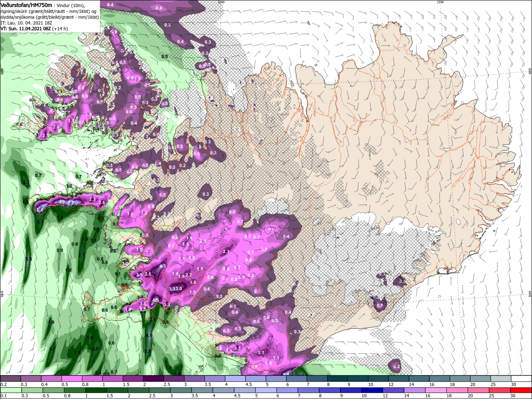532x399 pixels.
Task: Click the 2.6 value on the Snæfellsnes band
Action: coord(102,202)
